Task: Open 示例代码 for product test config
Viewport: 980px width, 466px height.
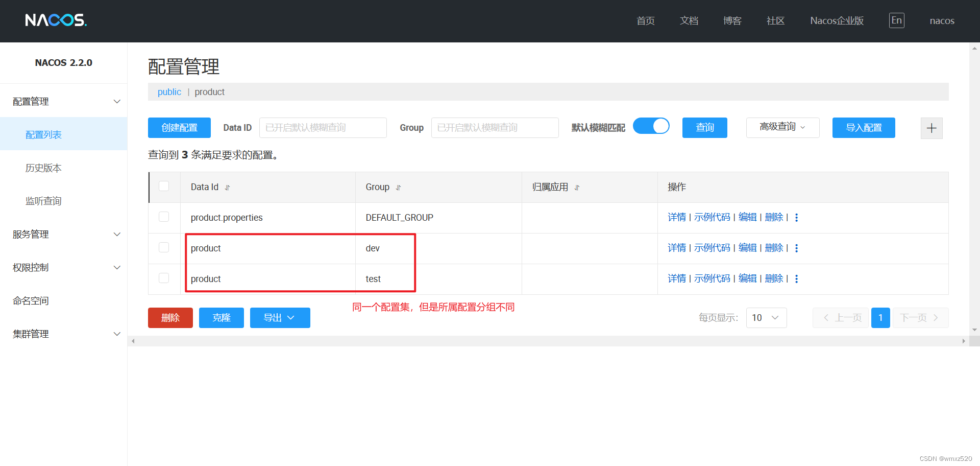Action: [713, 278]
